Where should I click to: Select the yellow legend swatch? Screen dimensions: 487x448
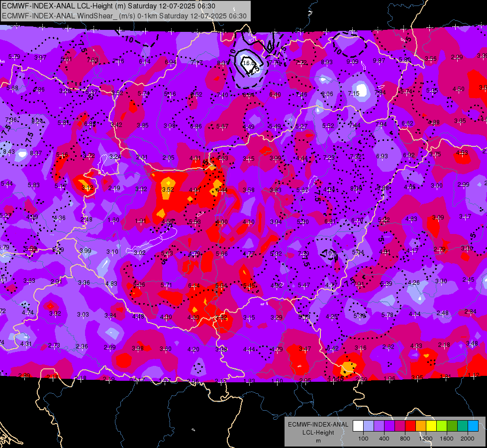coord(431,426)
